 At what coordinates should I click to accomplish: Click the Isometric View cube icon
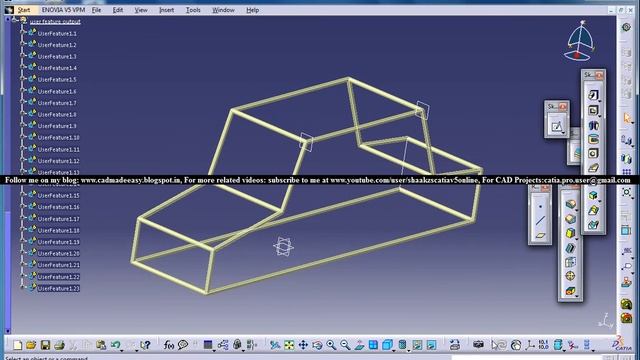click(x=387, y=345)
